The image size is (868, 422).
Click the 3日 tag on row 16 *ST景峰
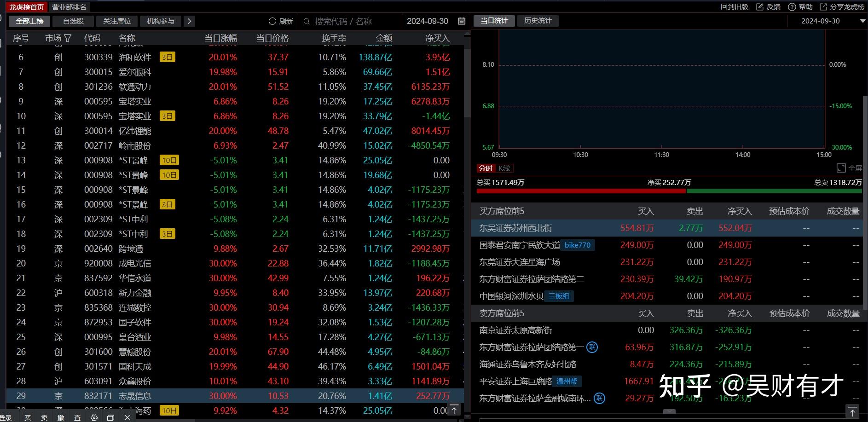point(168,204)
